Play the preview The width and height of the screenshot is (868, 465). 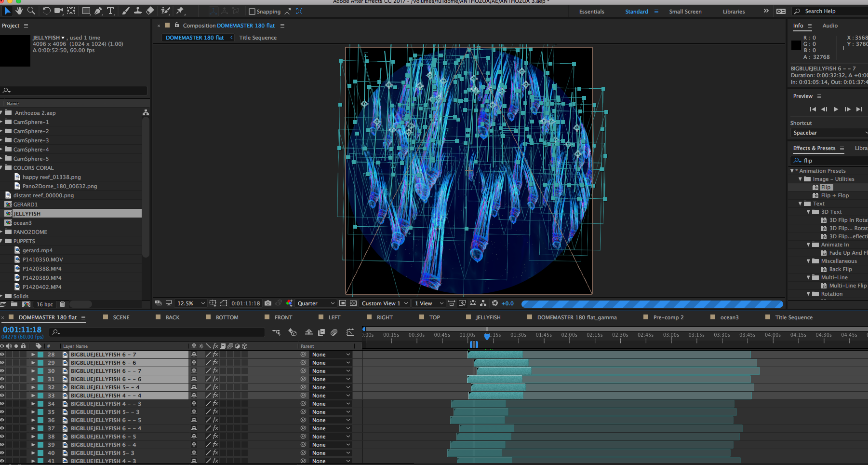836,109
